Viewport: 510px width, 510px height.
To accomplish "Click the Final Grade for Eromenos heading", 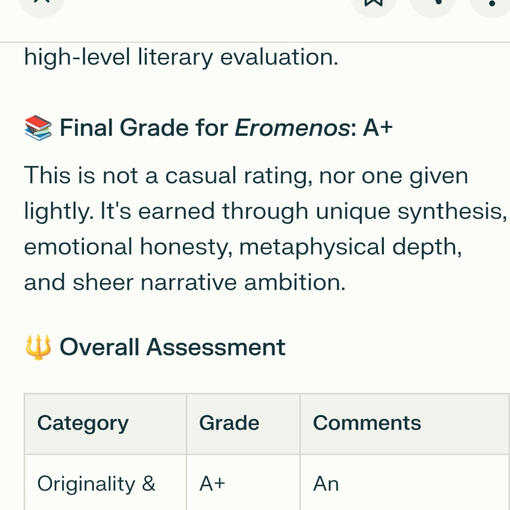I will pyautogui.click(x=209, y=128).
